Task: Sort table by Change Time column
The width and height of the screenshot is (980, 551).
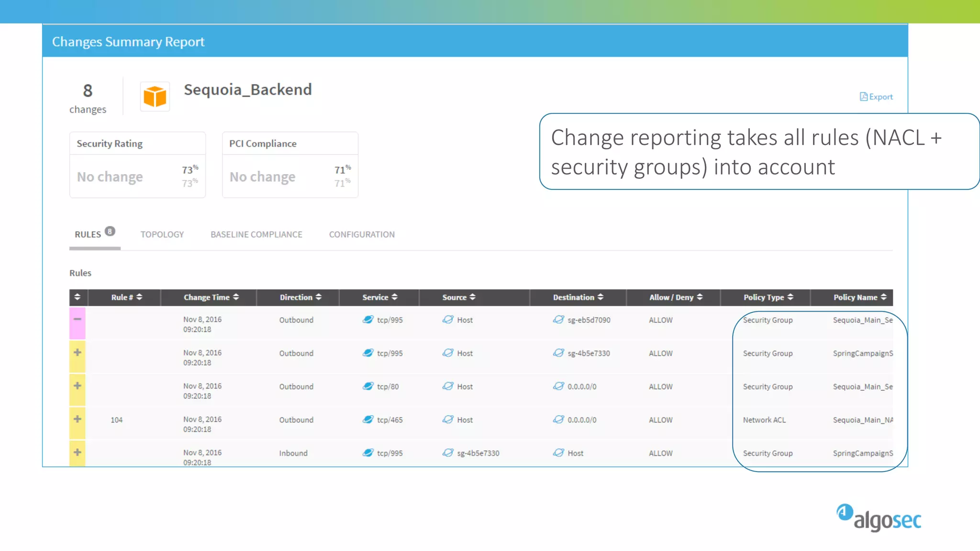Action: [211, 297]
